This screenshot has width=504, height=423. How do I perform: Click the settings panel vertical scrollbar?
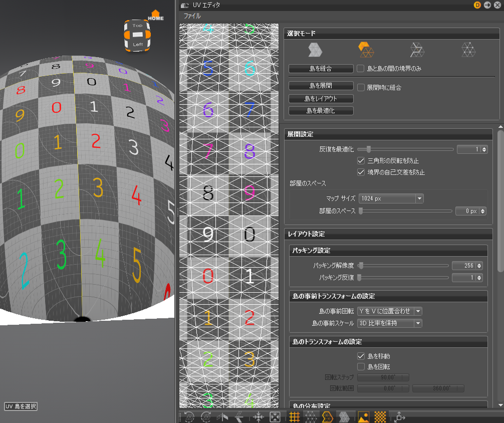[x=500, y=201]
